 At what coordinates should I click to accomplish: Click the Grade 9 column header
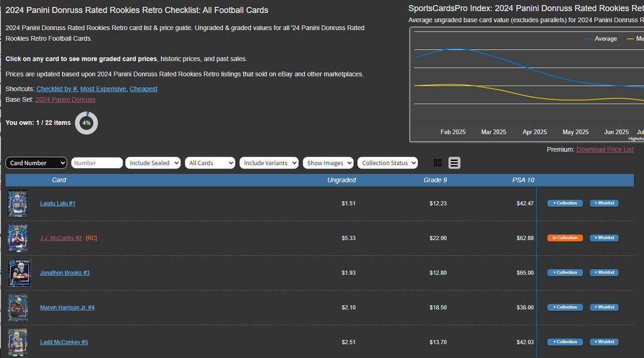tap(435, 180)
